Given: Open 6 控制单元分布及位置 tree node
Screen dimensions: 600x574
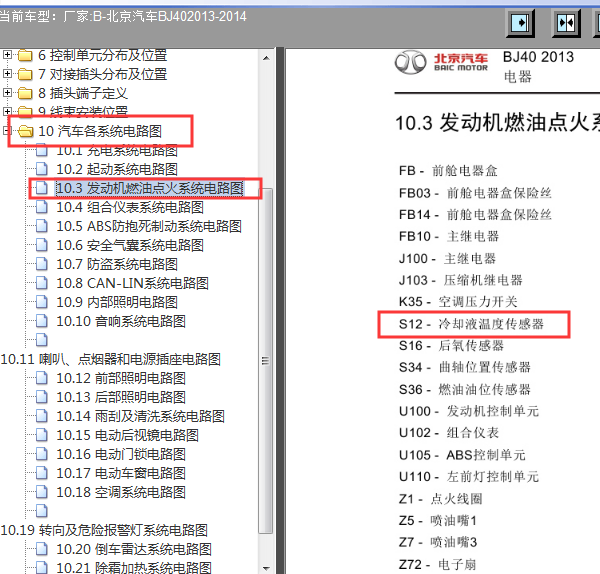Looking at the screenshot, I should (103, 55).
